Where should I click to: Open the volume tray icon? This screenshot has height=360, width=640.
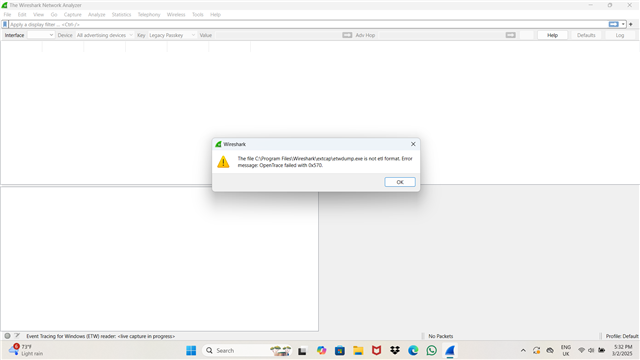pyautogui.click(x=591, y=351)
